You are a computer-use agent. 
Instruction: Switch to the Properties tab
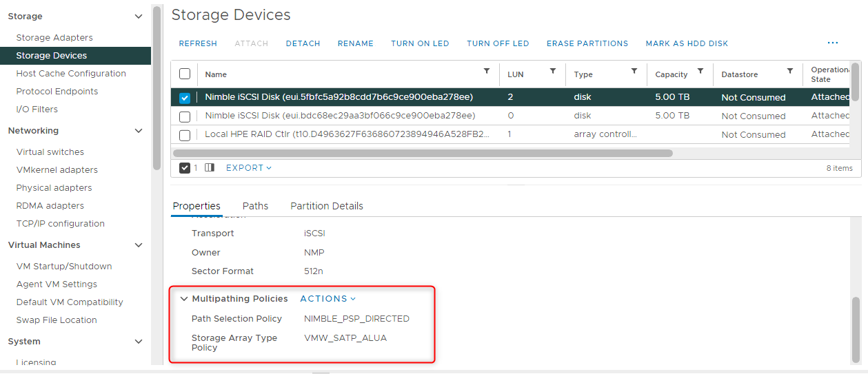click(196, 206)
